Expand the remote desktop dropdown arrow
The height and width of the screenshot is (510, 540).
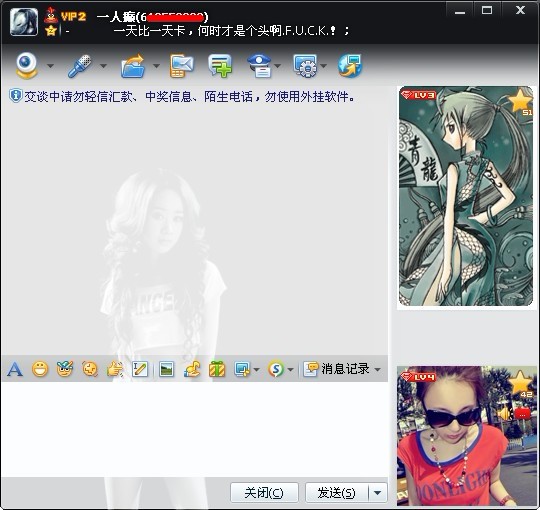[x=323, y=65]
